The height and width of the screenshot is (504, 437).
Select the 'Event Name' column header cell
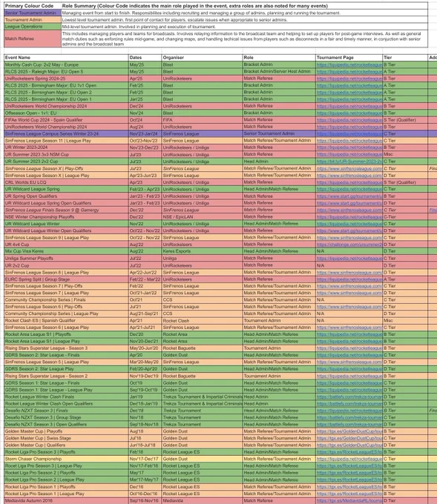[x=66, y=58]
